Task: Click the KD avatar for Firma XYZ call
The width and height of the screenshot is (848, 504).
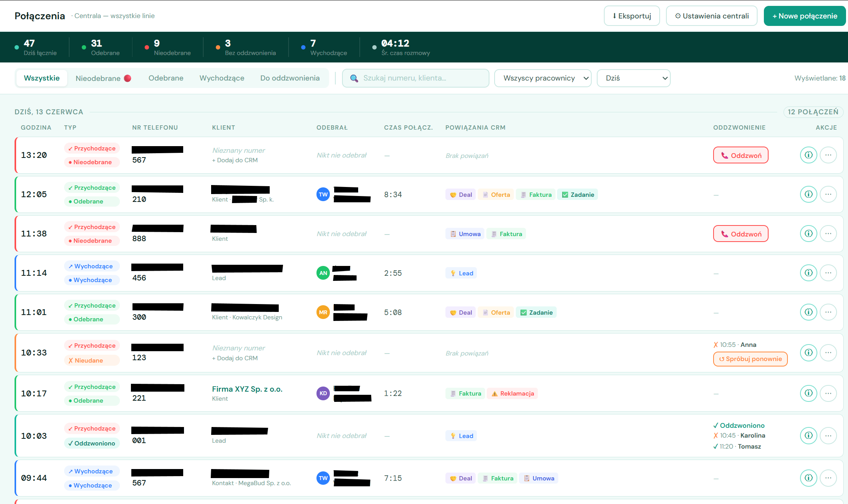Action: tap(323, 393)
